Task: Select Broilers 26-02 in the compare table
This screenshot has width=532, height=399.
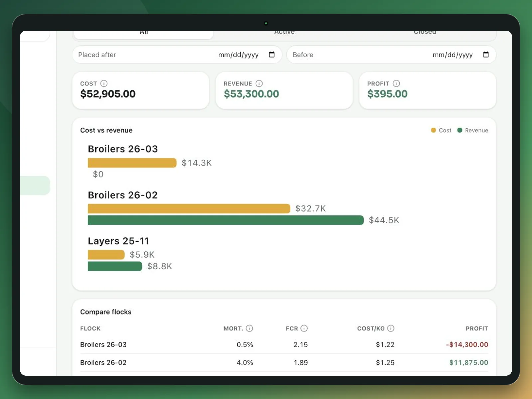Action: click(103, 363)
